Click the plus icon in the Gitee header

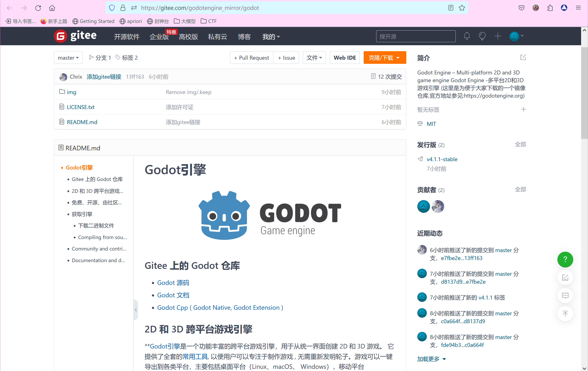click(498, 36)
